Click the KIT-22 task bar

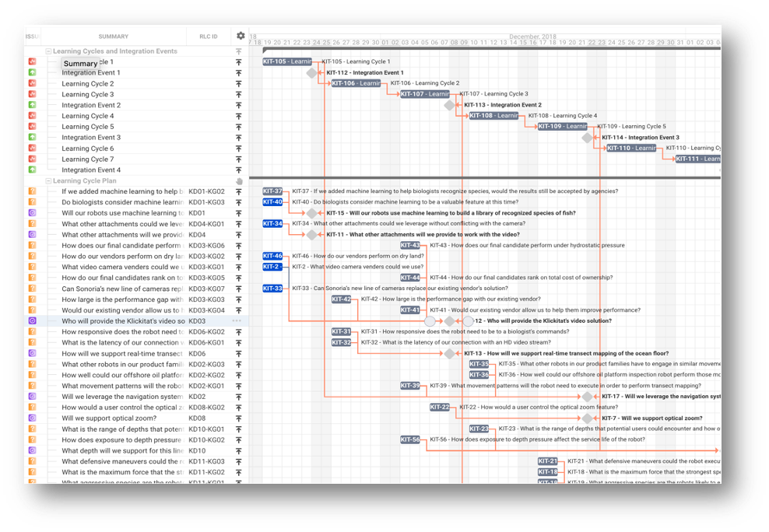(440, 407)
